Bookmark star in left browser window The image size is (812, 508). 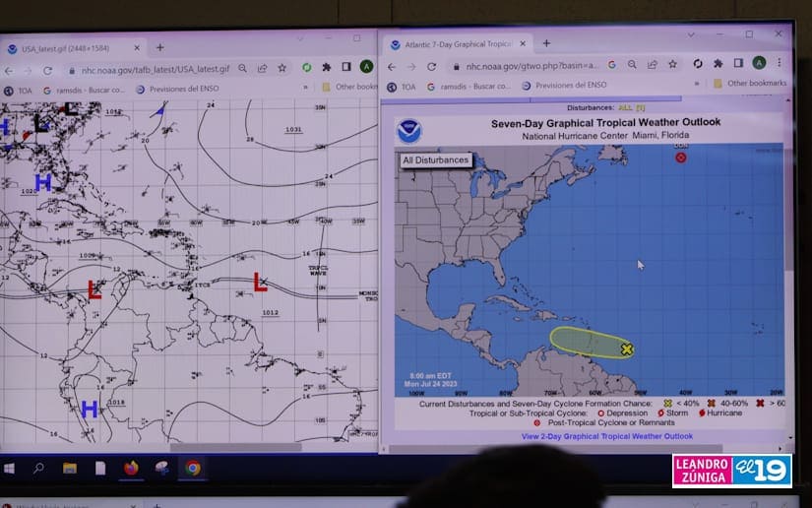[x=281, y=68]
